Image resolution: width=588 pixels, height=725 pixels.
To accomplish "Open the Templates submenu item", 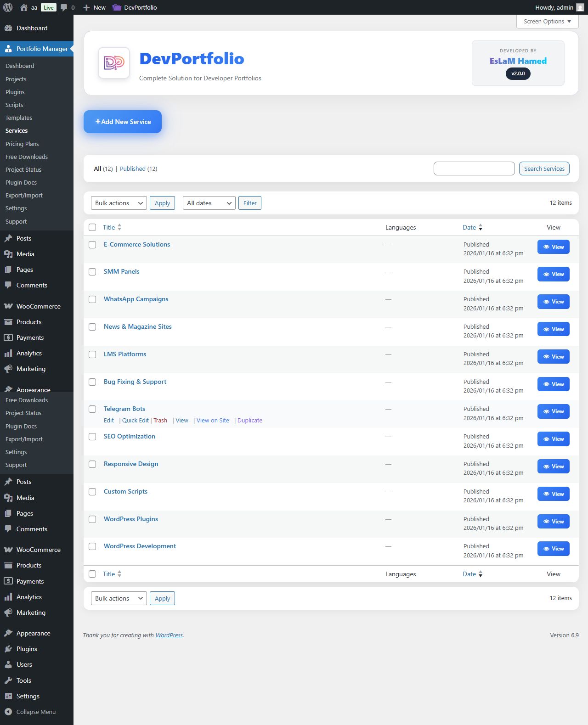I will 19,118.
